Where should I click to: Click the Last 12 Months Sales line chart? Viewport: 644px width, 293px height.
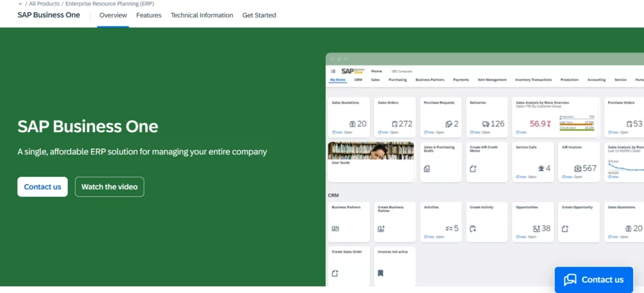click(x=626, y=167)
